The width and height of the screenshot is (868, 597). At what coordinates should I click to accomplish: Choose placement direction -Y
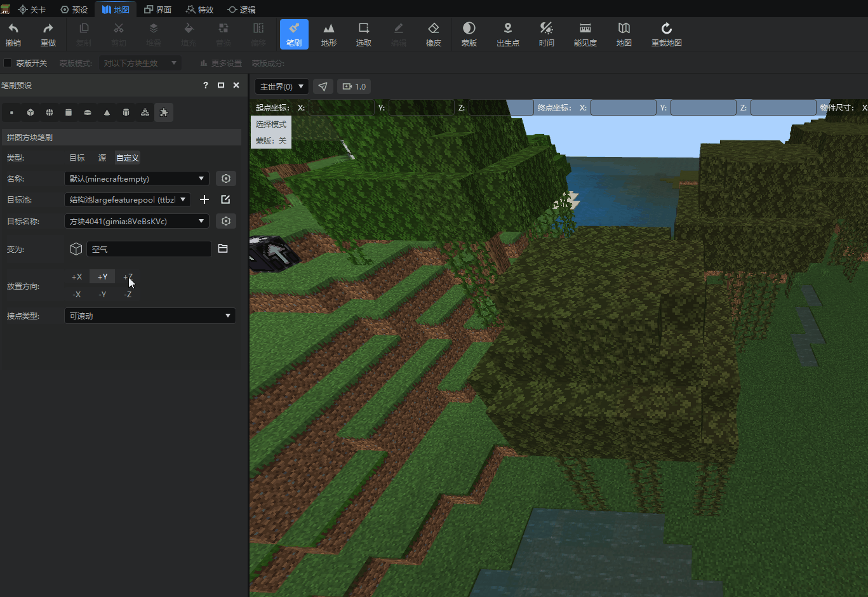(x=102, y=295)
